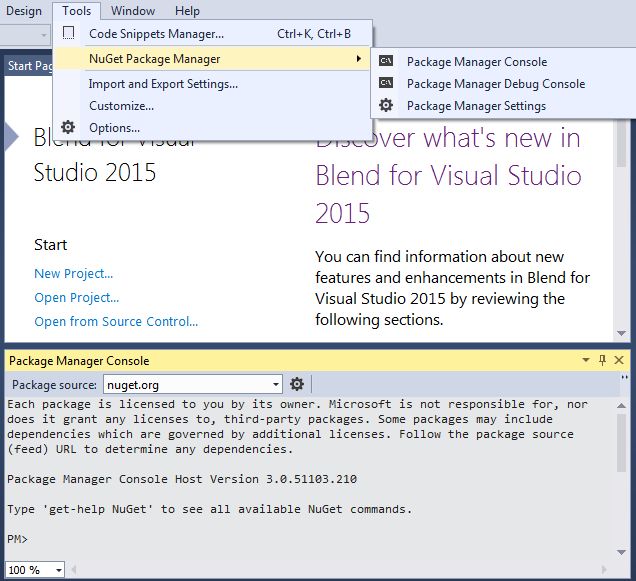Select Package Manager Debug Console submenu item

tap(503, 84)
